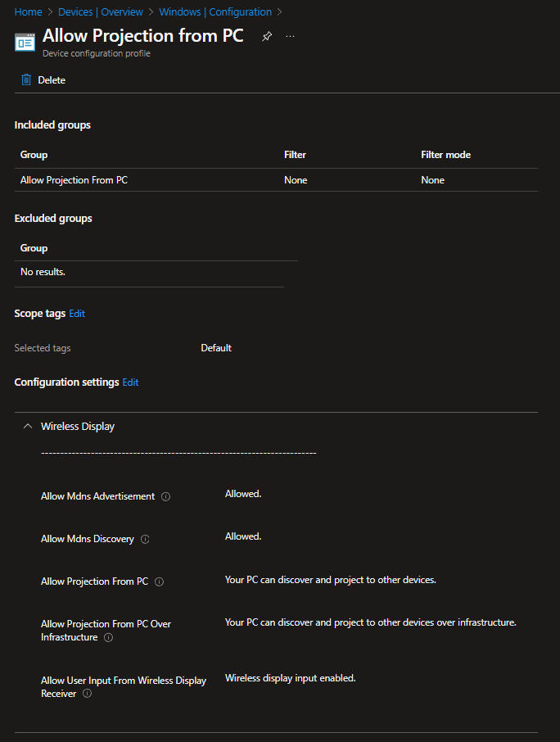Click the Allow Projection From PC Over Infrastructure label
The height and width of the screenshot is (742, 560).
(x=106, y=631)
